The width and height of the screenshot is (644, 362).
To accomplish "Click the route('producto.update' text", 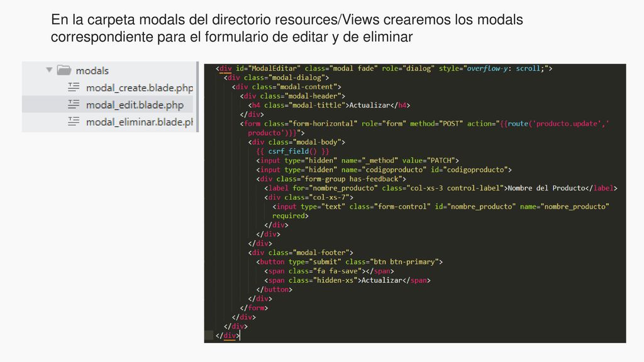I will point(554,124).
